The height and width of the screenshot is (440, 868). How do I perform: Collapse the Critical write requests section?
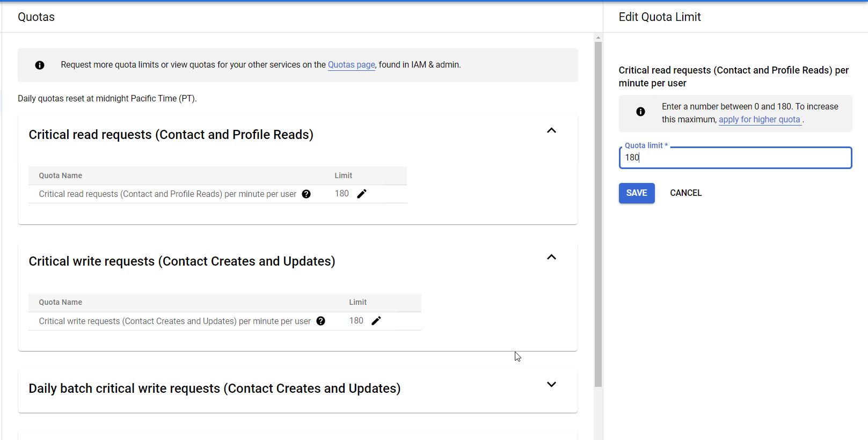click(x=551, y=257)
